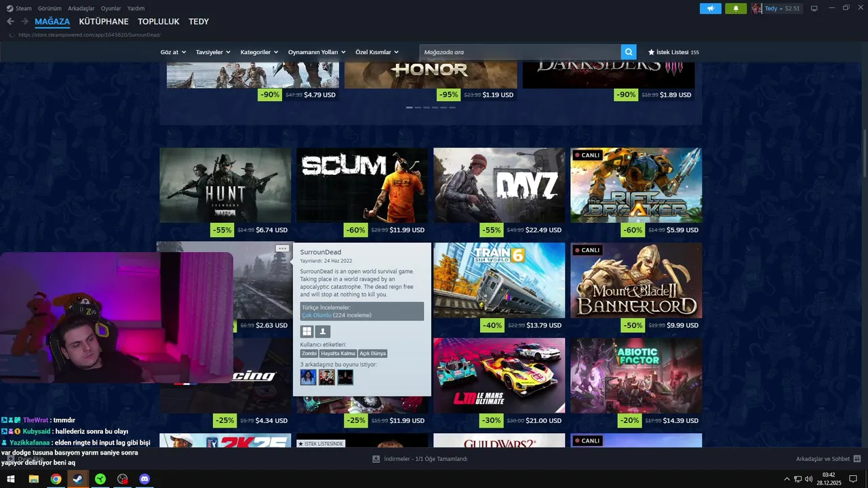Switch to the TOPLULUK tab
The image size is (868, 488).
point(159,22)
